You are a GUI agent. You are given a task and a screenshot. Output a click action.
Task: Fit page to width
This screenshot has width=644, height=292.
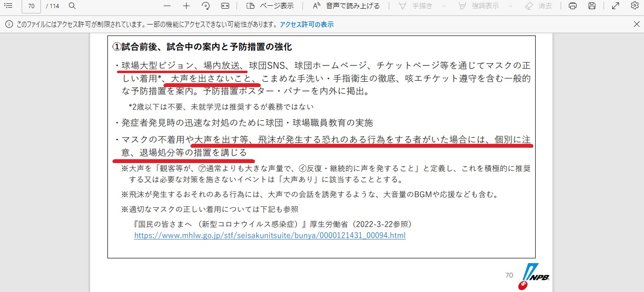[x=225, y=6]
